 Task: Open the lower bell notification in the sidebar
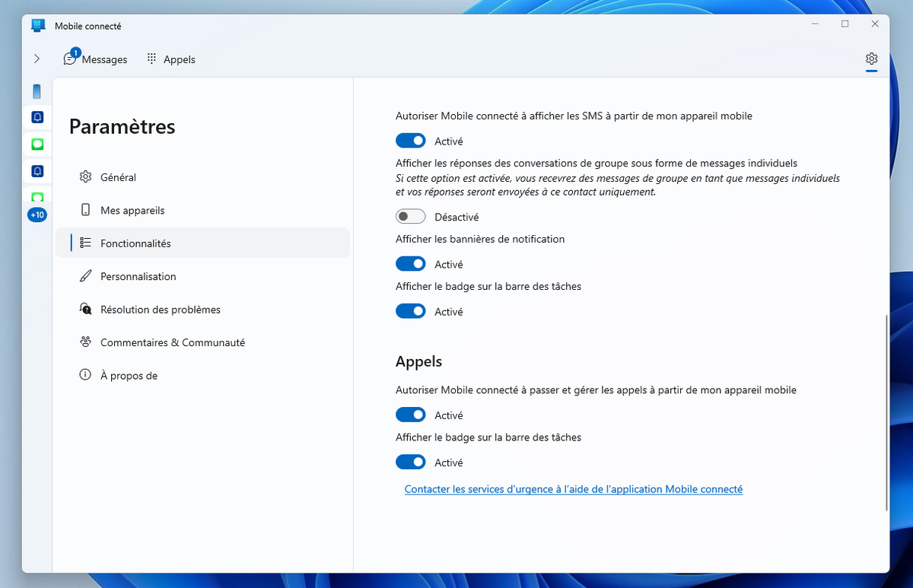pos(37,170)
